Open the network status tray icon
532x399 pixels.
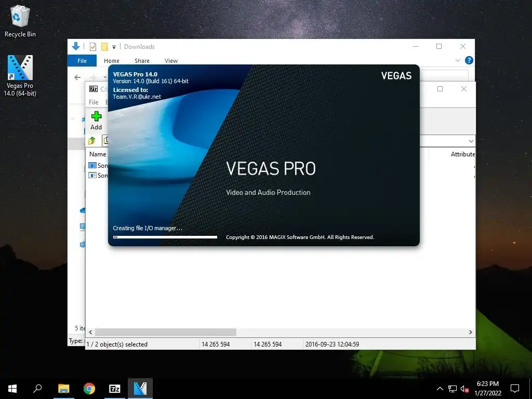click(453, 389)
